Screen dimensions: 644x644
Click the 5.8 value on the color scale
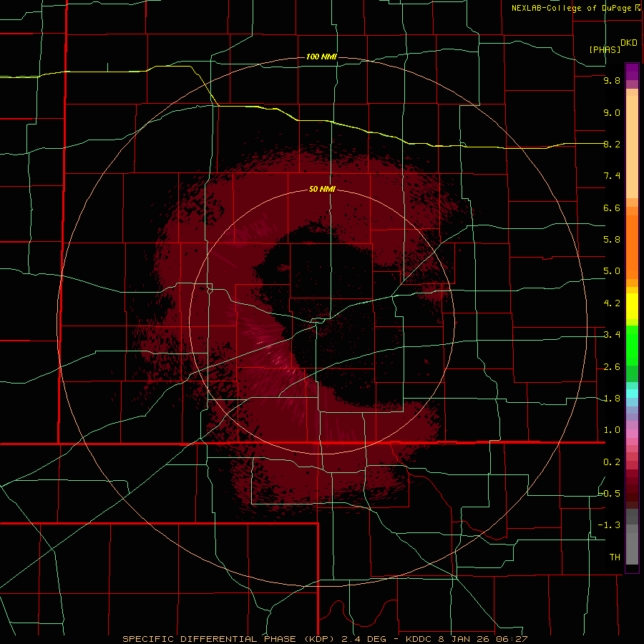pyautogui.click(x=612, y=240)
